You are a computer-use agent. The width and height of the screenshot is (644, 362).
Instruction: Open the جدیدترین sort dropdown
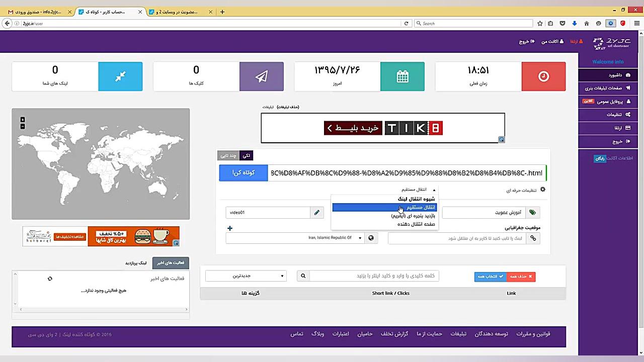tap(246, 276)
